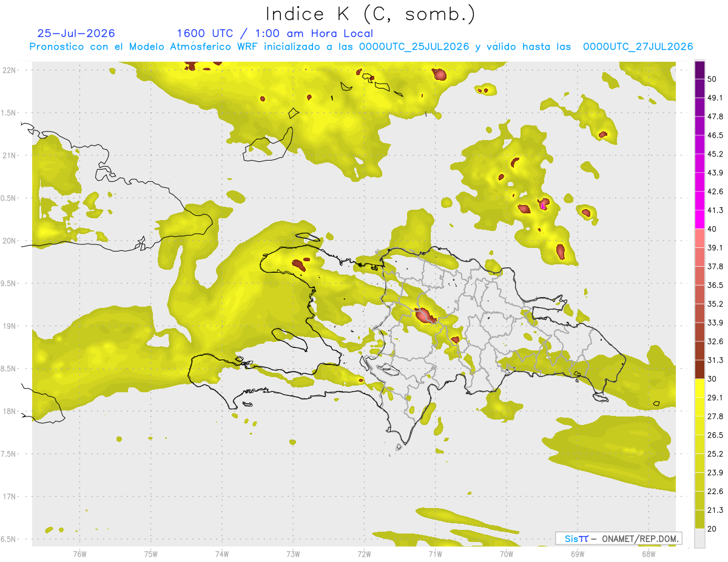Click the '33.9' color bar label
The height and width of the screenshot is (562, 728).
715,323
